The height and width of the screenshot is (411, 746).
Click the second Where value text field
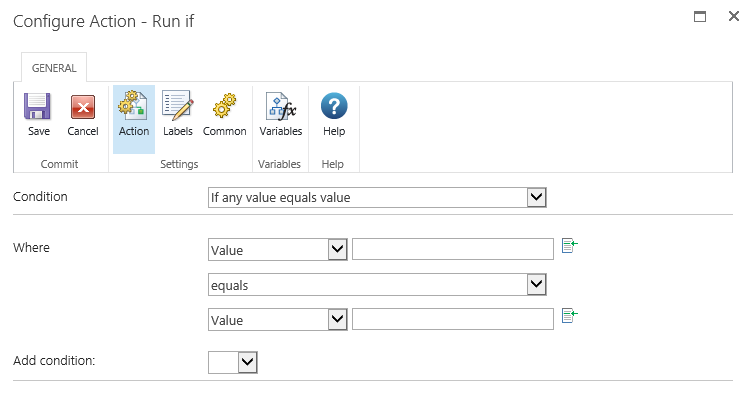pos(452,320)
